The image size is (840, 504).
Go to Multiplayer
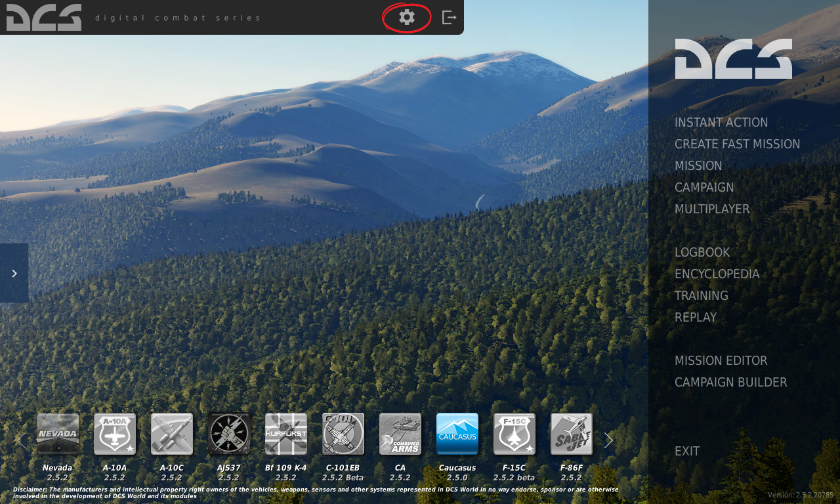(712, 209)
